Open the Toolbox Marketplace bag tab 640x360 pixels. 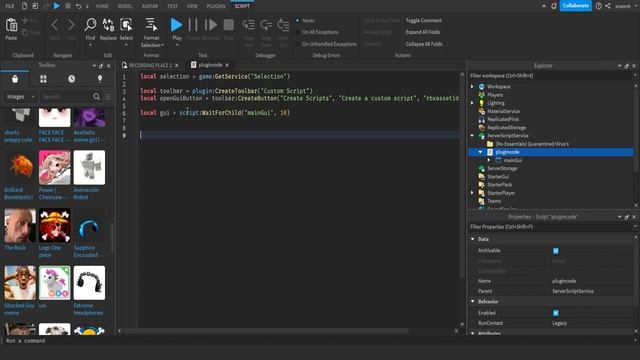click(15, 79)
